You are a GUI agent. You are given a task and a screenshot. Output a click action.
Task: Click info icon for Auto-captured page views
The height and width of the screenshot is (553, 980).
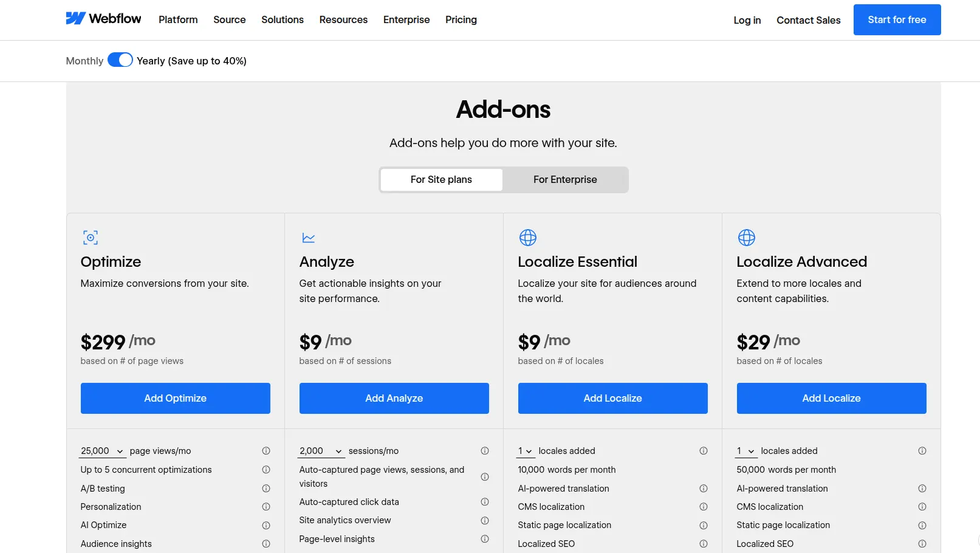485,477
